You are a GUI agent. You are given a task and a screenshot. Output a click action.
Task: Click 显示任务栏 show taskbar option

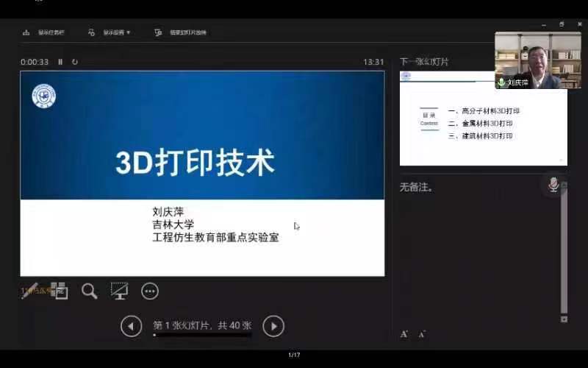(44, 32)
